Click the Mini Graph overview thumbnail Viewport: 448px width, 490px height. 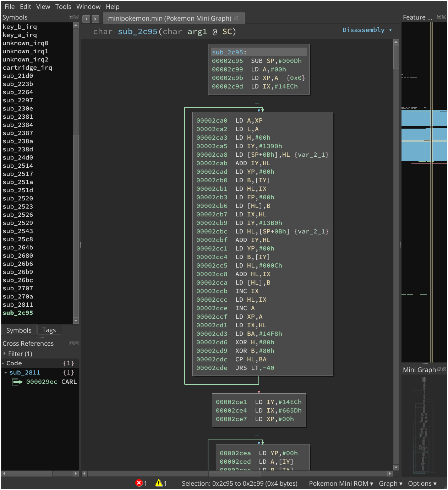(424, 425)
